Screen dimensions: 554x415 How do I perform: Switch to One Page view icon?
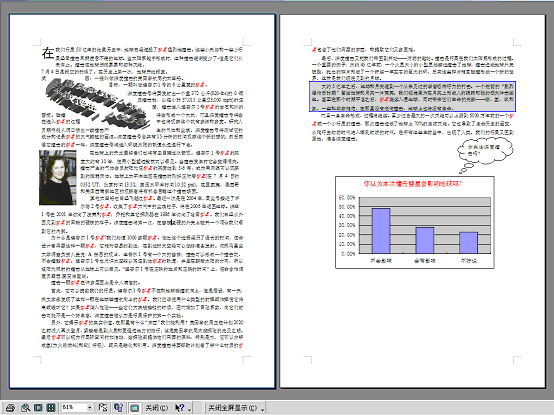pyautogui.click(x=38, y=408)
